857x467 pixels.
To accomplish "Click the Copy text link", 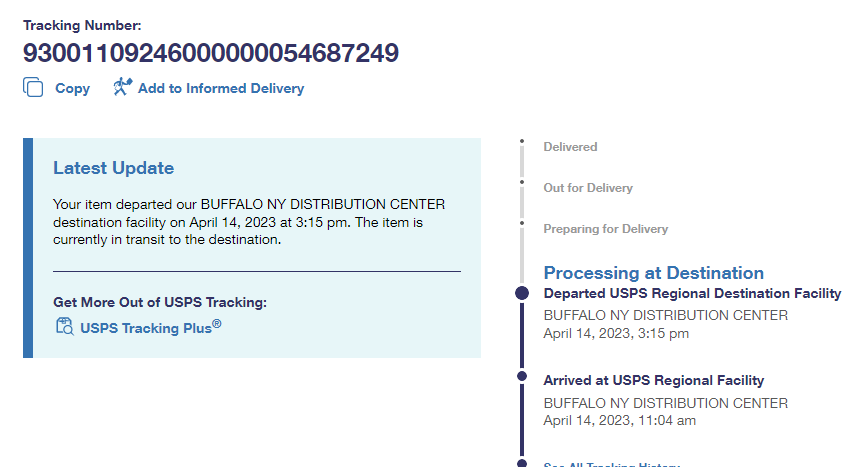I will point(72,89).
